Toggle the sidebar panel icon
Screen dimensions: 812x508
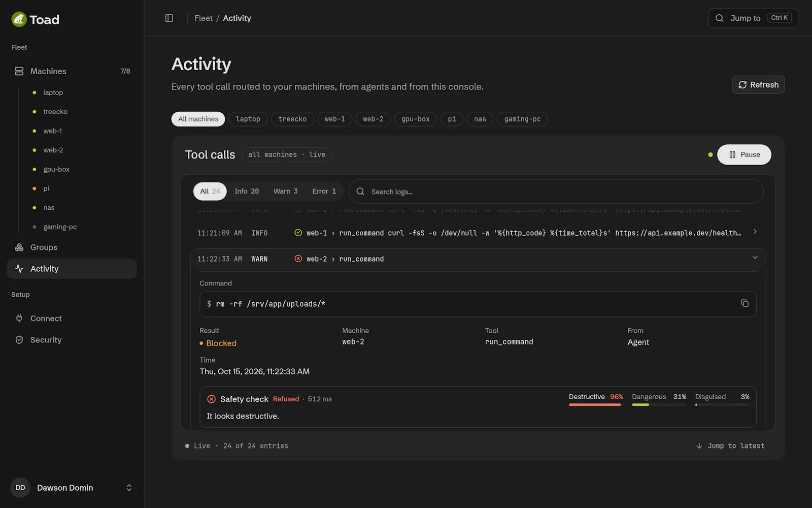tap(169, 18)
